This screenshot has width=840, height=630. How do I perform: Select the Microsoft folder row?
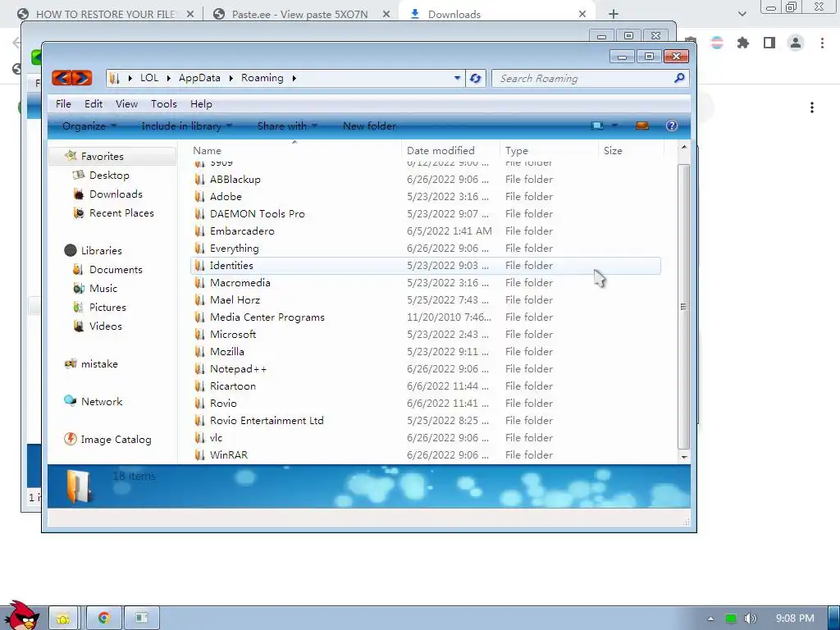(x=426, y=335)
